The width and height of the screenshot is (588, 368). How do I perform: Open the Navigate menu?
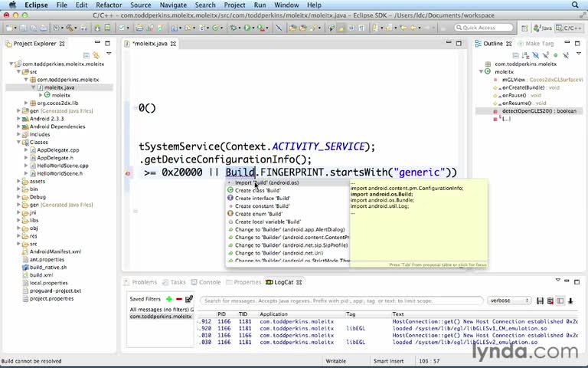[x=173, y=5]
